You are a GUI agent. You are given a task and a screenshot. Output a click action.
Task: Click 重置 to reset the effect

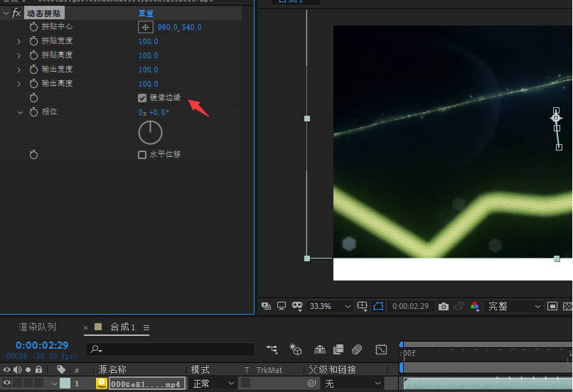145,13
